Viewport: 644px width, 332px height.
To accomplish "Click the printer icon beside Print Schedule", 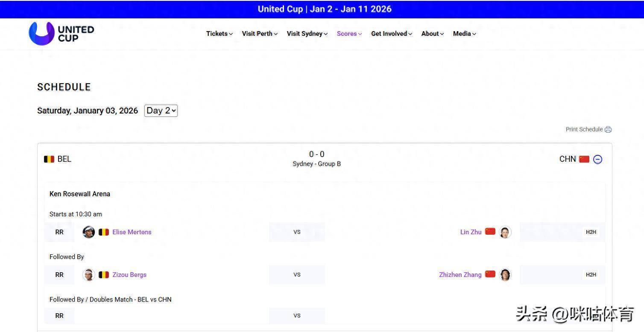I will [x=608, y=129].
